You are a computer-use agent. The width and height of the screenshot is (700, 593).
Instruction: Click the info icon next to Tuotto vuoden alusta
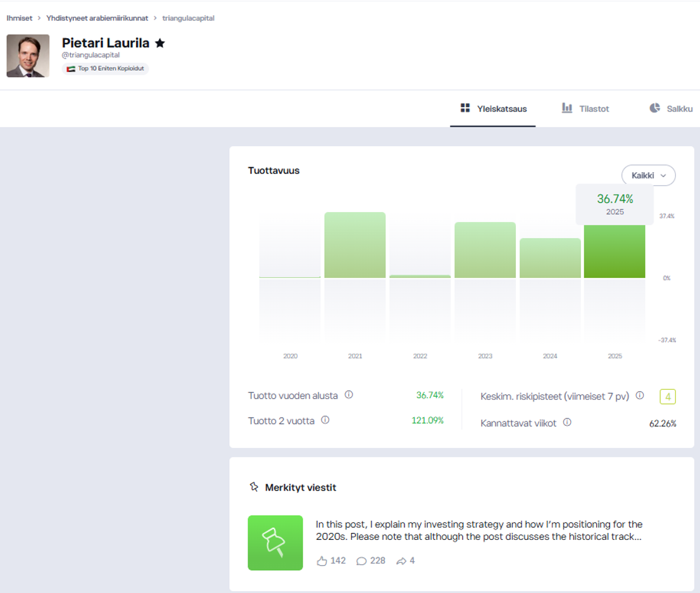(349, 395)
